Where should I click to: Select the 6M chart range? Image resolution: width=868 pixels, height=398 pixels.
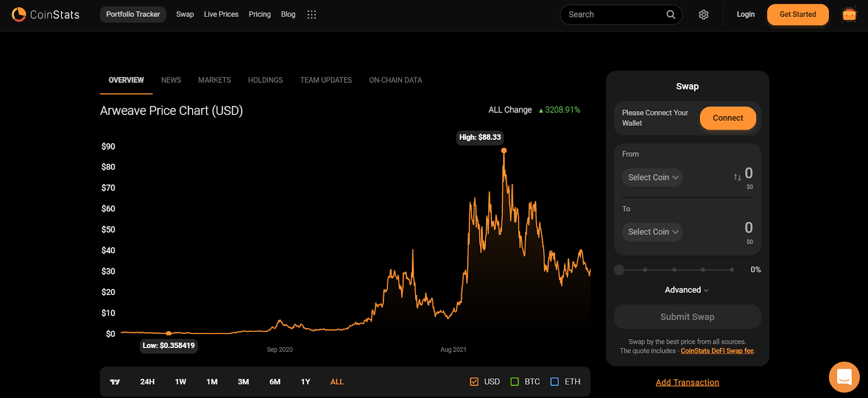275,382
